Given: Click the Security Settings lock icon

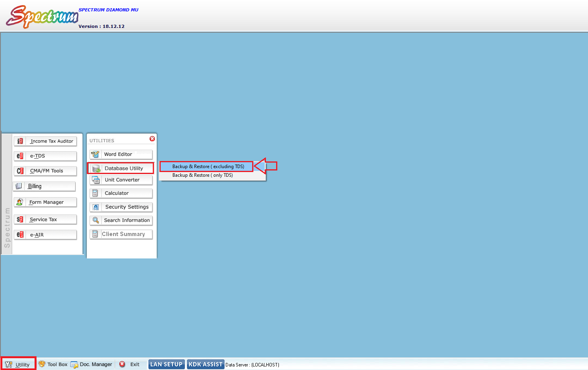Looking at the screenshot, I should pos(96,207).
